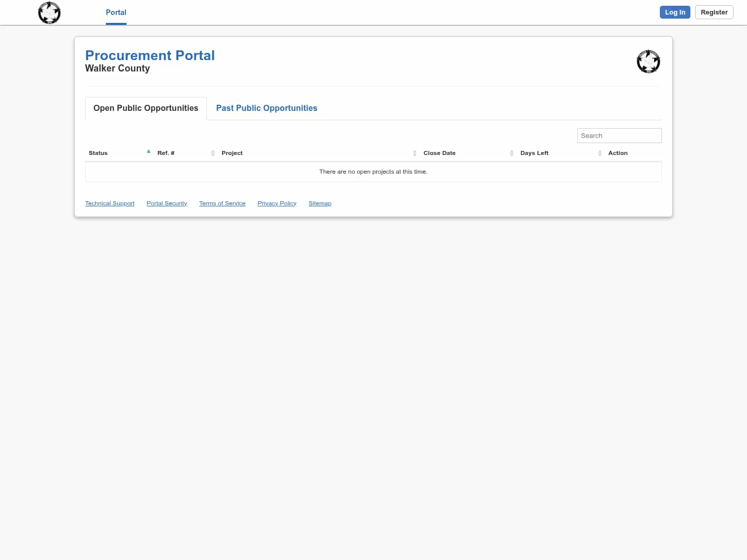This screenshot has width=747, height=560.
Task: Open the Portal navigation link
Action: pyautogui.click(x=116, y=12)
